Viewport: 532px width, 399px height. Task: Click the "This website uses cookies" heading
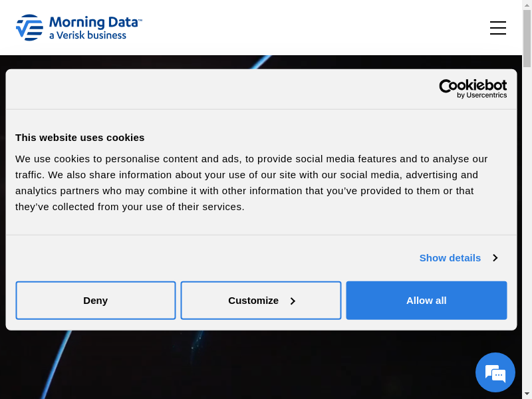point(80,138)
